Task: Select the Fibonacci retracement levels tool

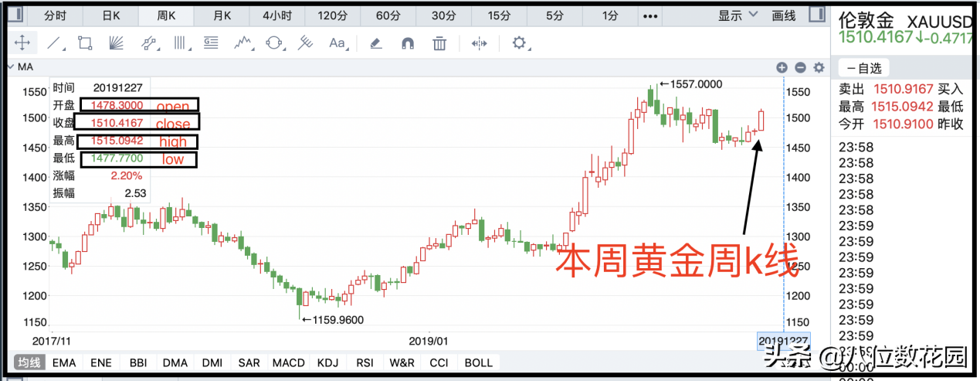Action: 211,43
